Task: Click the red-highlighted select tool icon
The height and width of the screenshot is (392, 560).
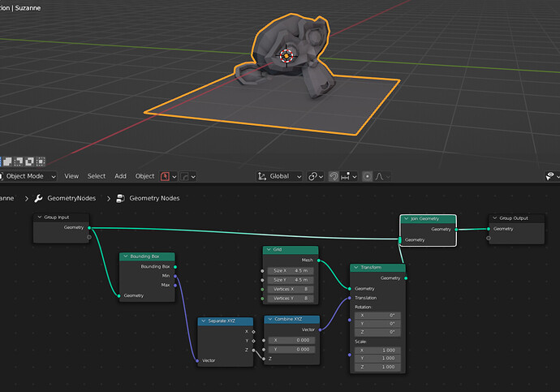Action: [x=165, y=176]
